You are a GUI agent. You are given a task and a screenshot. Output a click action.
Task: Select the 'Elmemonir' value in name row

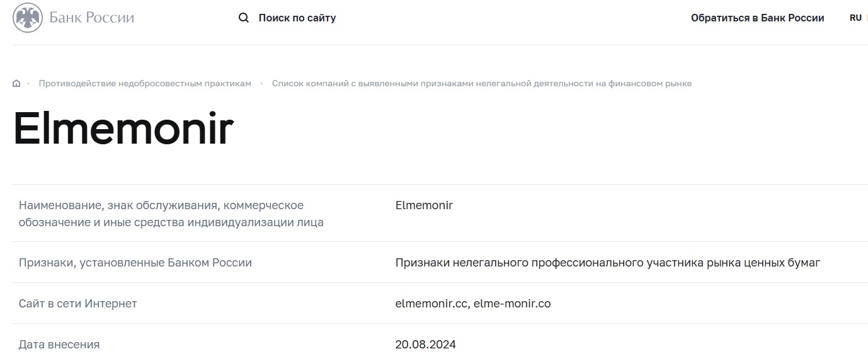(424, 205)
